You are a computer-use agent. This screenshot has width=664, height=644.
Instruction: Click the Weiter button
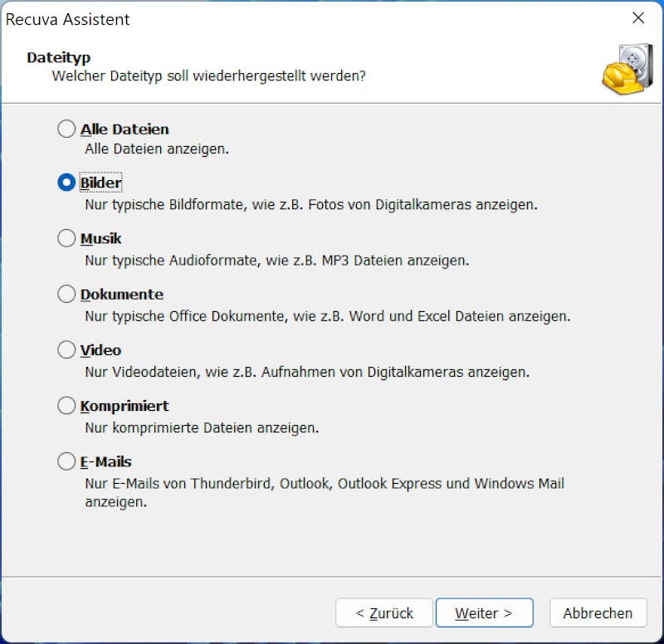click(484, 612)
